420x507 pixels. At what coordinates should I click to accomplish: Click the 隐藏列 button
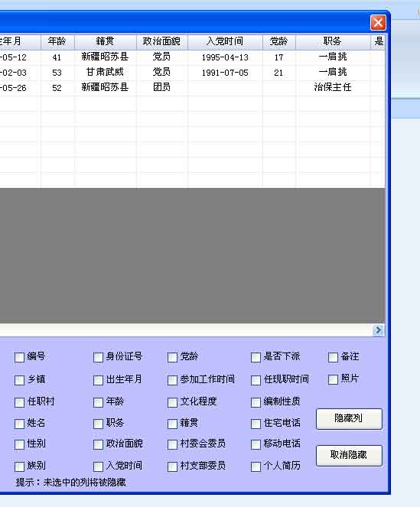pos(349,419)
